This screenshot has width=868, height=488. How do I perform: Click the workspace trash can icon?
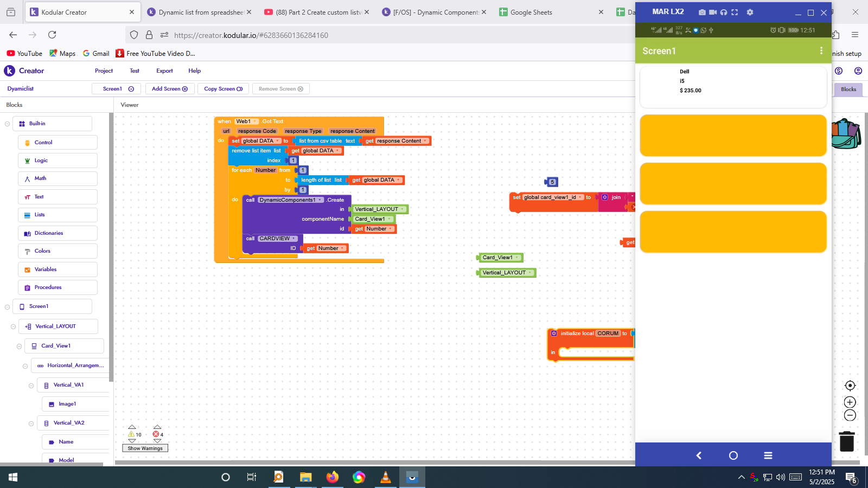pos(847,441)
